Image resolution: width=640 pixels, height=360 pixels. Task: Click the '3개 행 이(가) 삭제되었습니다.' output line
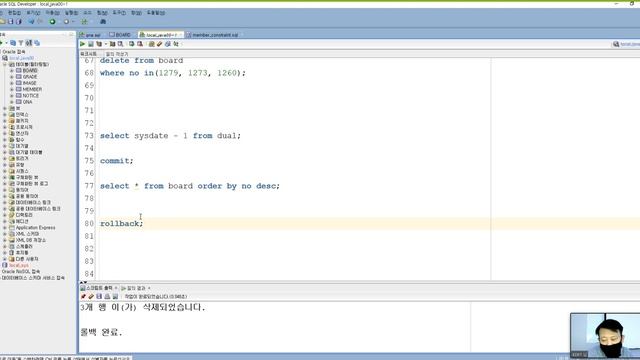pos(142,307)
